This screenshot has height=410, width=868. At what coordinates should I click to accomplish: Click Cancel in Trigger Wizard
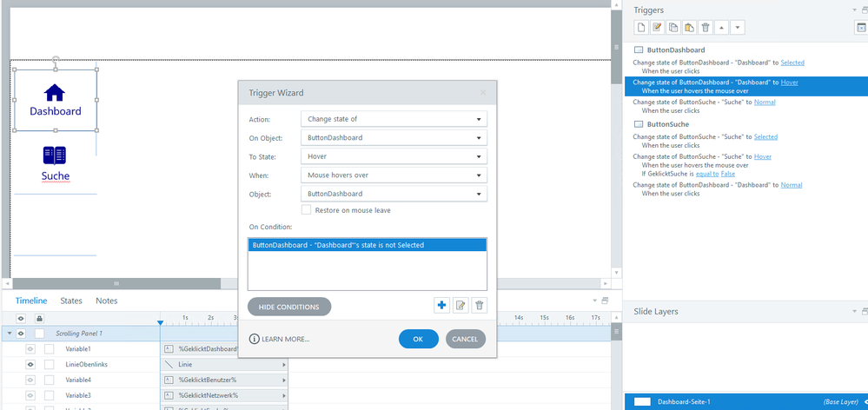[x=466, y=339]
